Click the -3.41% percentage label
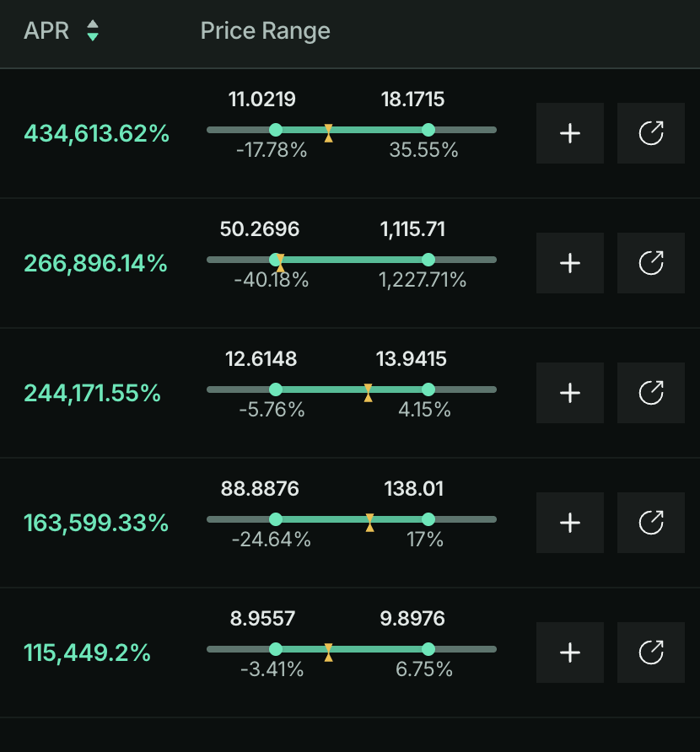The width and height of the screenshot is (700, 752). point(272,670)
